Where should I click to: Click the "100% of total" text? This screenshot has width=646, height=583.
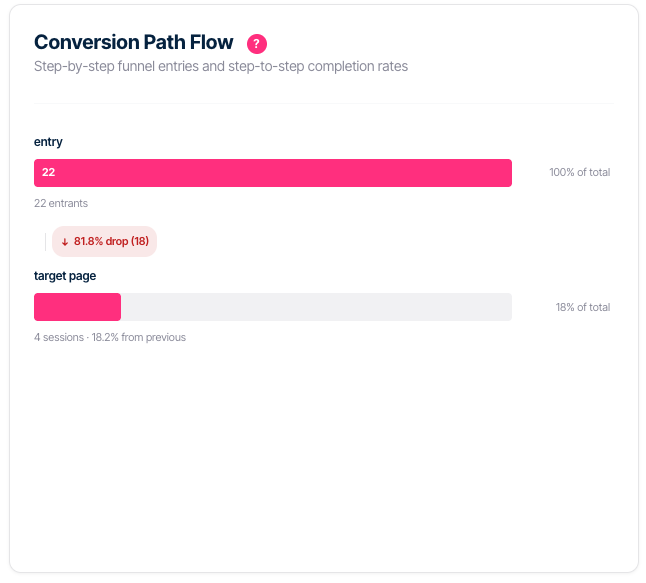[x=579, y=173]
